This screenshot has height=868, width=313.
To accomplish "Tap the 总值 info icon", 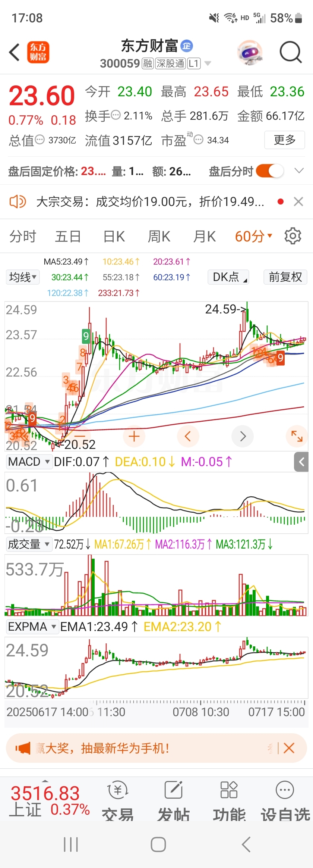I will coord(39,140).
